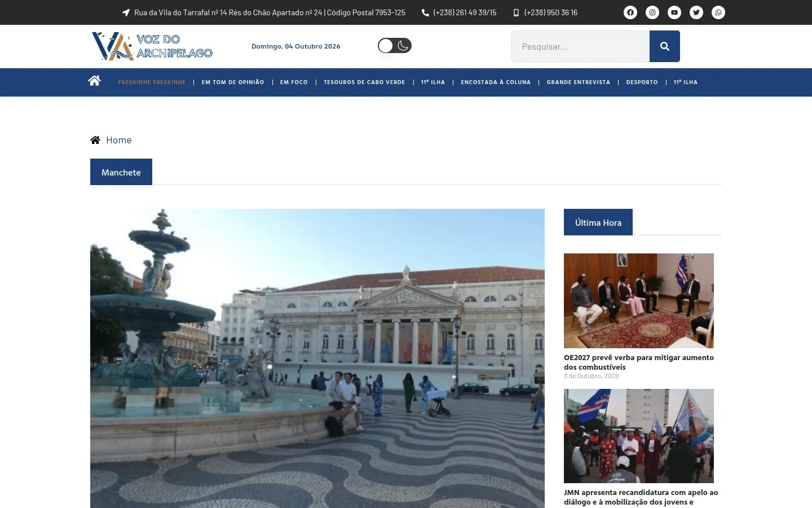Viewport: 812px width, 508px height.
Task: Open OE2027 combustíveis article headline
Action: (x=639, y=362)
